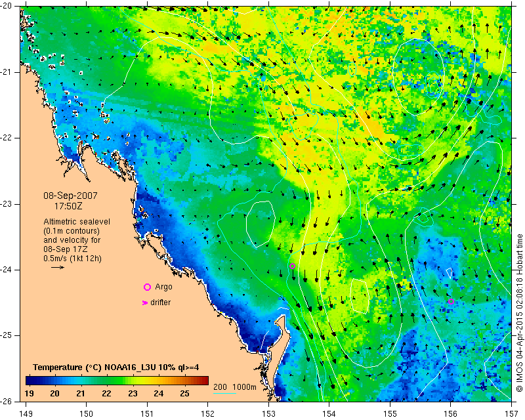Click latitude axis label -21
Screen dimensions: 525x420
tap(7, 72)
